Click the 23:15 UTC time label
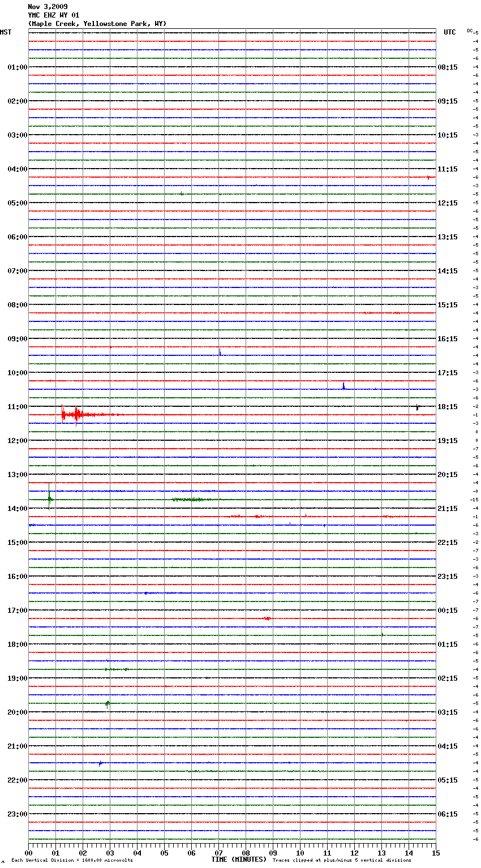Screen dimensions: 481x868 (448, 576)
